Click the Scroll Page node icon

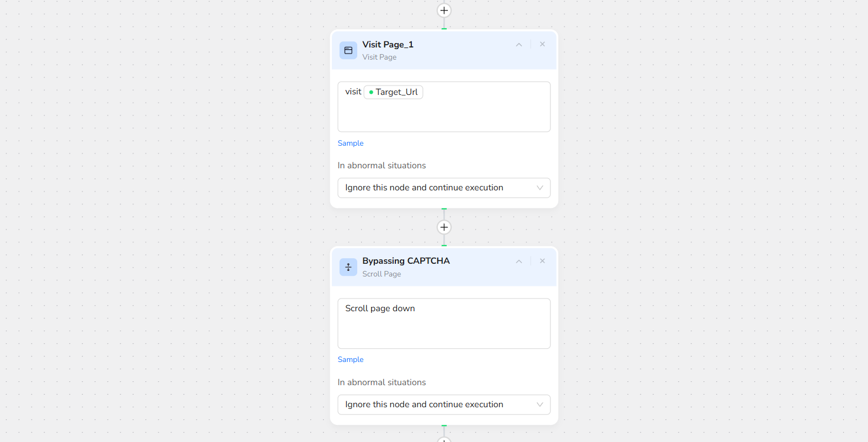(x=348, y=267)
